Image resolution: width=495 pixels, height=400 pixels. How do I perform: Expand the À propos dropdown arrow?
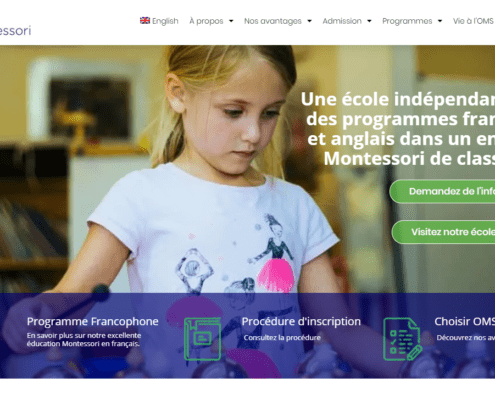pyautogui.click(x=231, y=21)
